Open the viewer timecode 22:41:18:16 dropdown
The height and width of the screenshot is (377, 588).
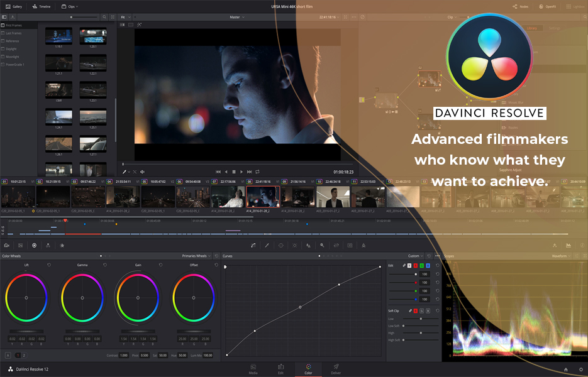point(330,17)
